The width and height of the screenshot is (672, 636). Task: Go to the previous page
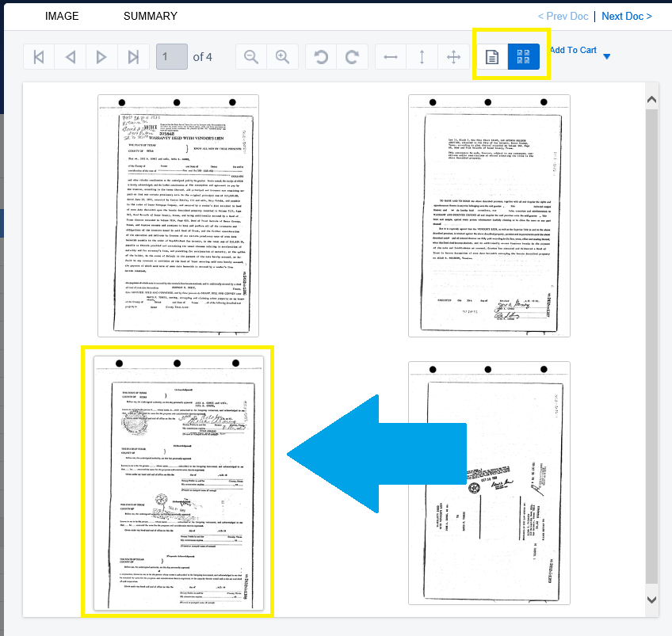pyautogui.click(x=71, y=56)
